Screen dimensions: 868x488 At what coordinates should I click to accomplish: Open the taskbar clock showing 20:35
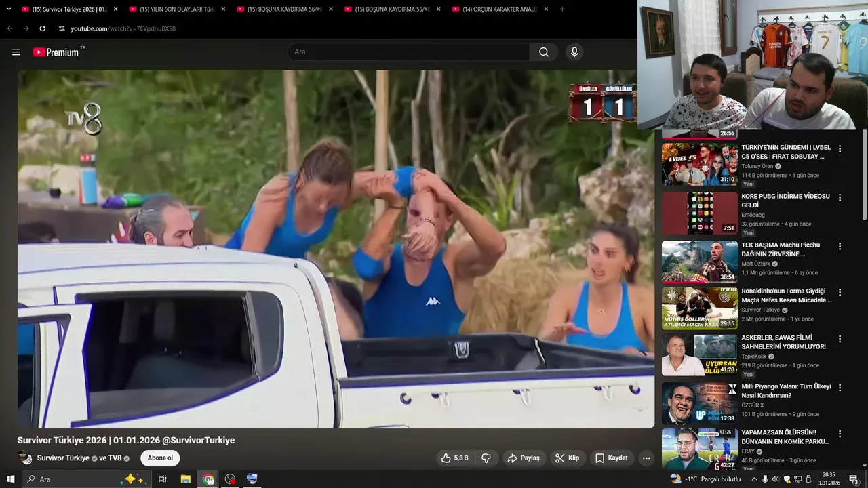point(829,479)
